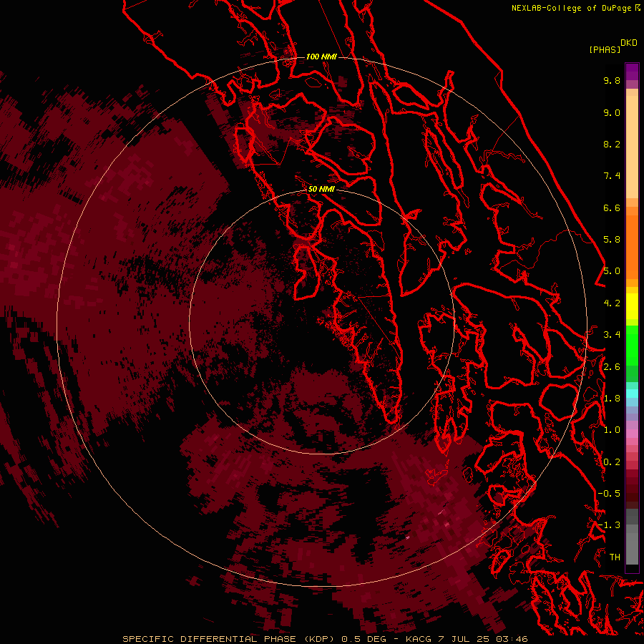
Task: Click the 6.6 scale value
Action: coord(612,208)
